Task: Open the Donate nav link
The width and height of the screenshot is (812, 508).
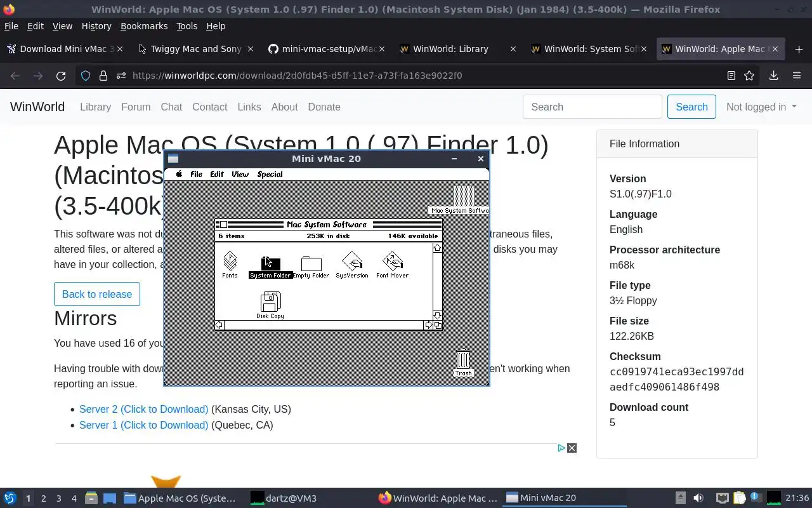Action: [x=324, y=107]
